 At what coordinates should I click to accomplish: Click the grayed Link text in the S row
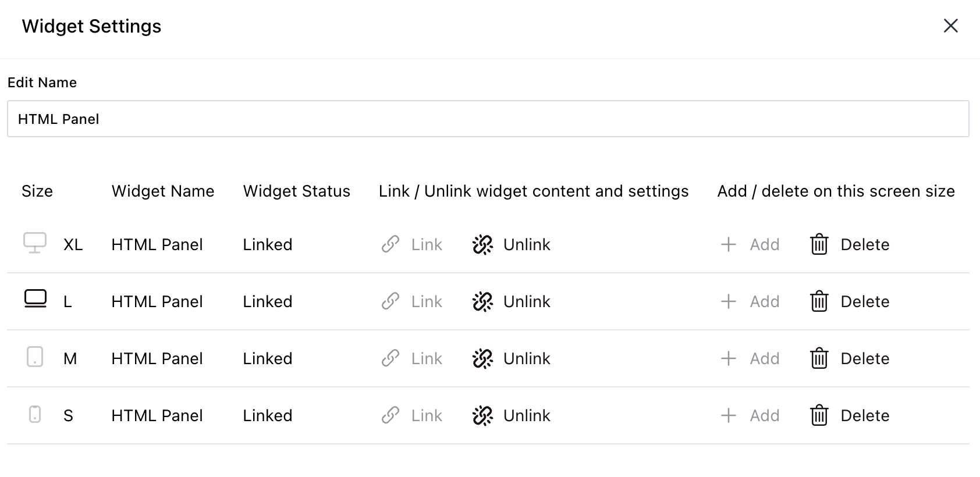click(x=426, y=415)
